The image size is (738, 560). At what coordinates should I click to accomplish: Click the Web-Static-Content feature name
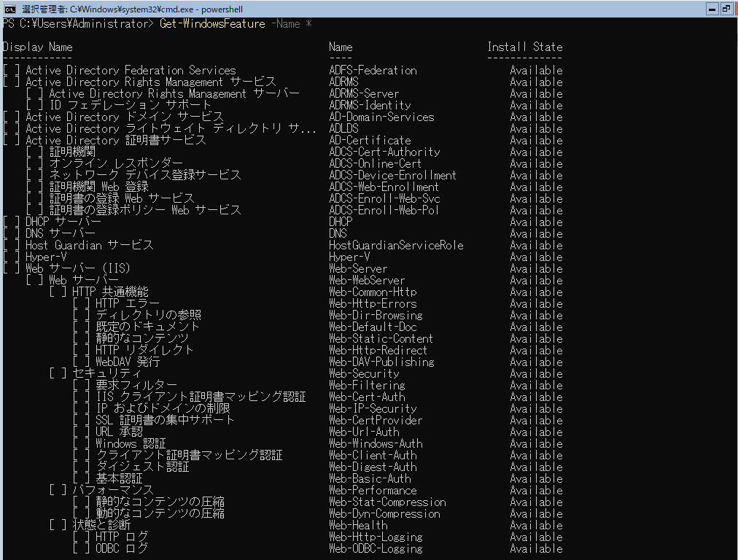[381, 339]
